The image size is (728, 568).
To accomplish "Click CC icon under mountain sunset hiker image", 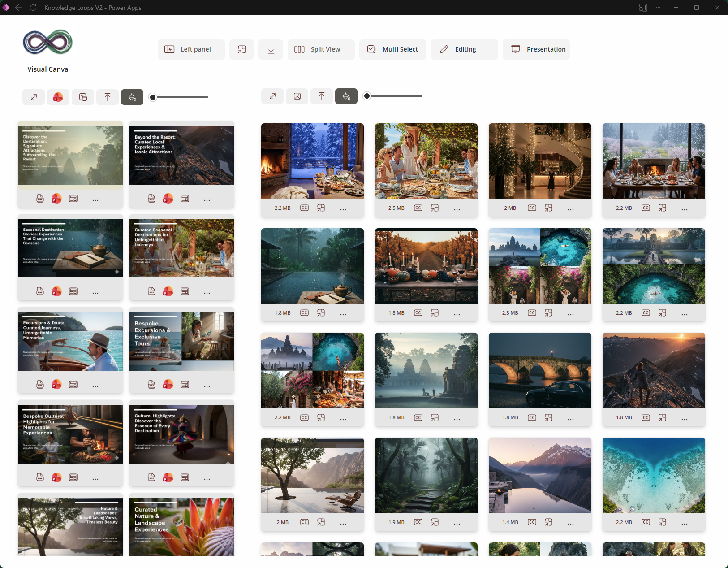I will point(646,417).
